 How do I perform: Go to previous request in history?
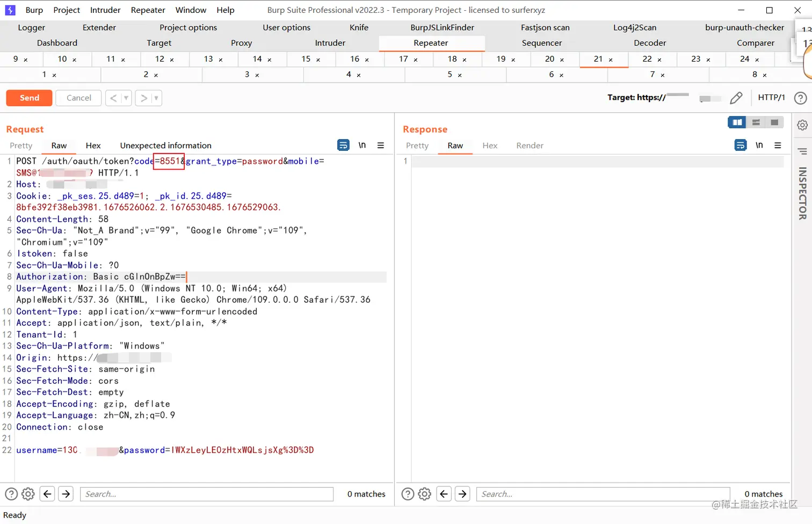coord(113,98)
